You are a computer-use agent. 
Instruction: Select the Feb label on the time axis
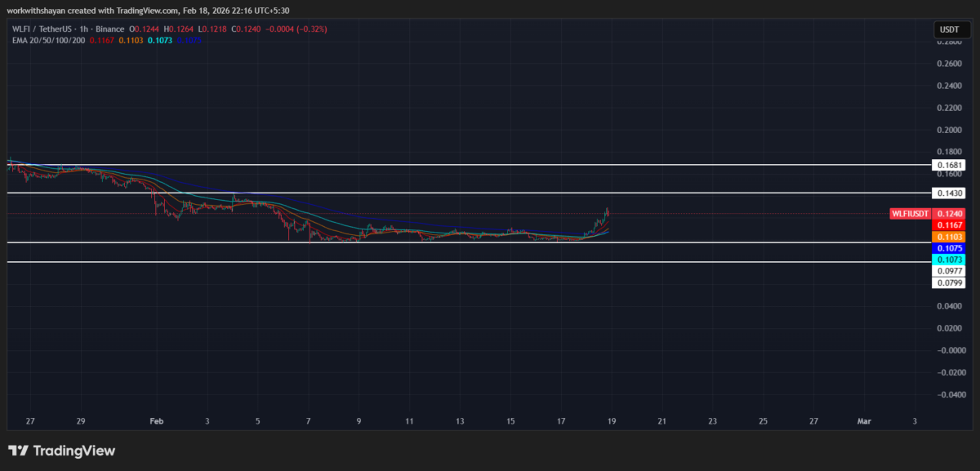coord(156,421)
